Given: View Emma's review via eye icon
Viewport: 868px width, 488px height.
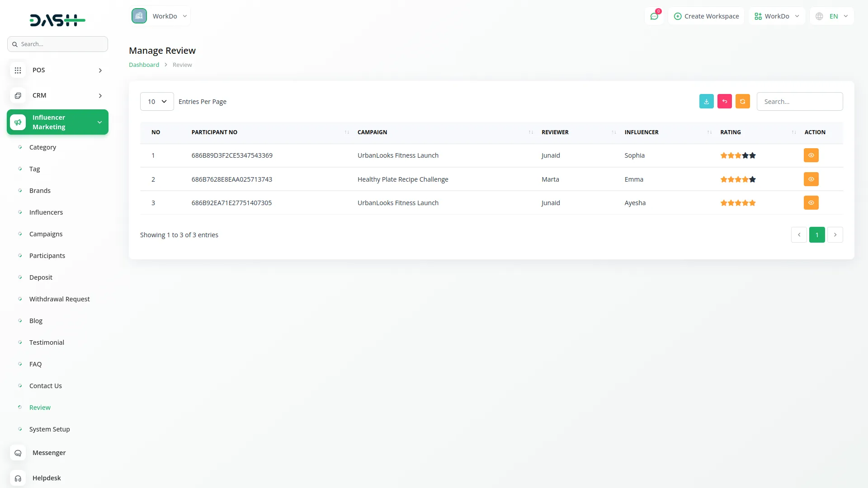Looking at the screenshot, I should point(811,179).
